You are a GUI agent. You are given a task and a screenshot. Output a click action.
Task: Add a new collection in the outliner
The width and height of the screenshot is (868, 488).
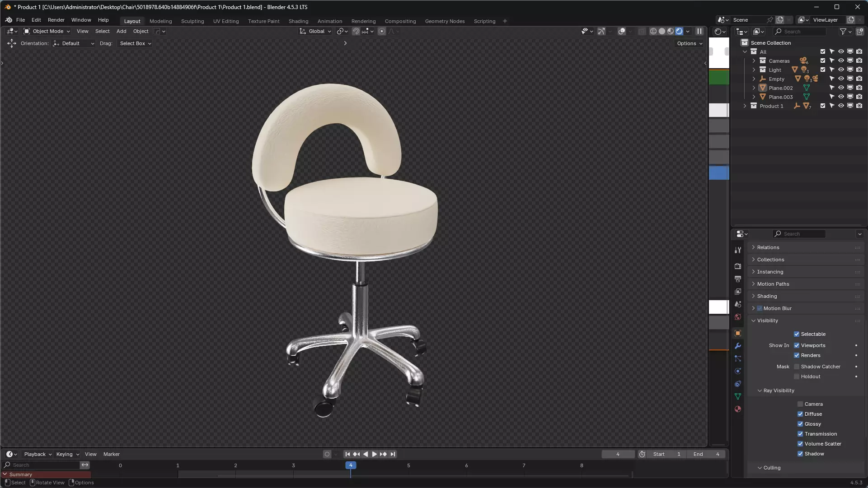coord(860,31)
